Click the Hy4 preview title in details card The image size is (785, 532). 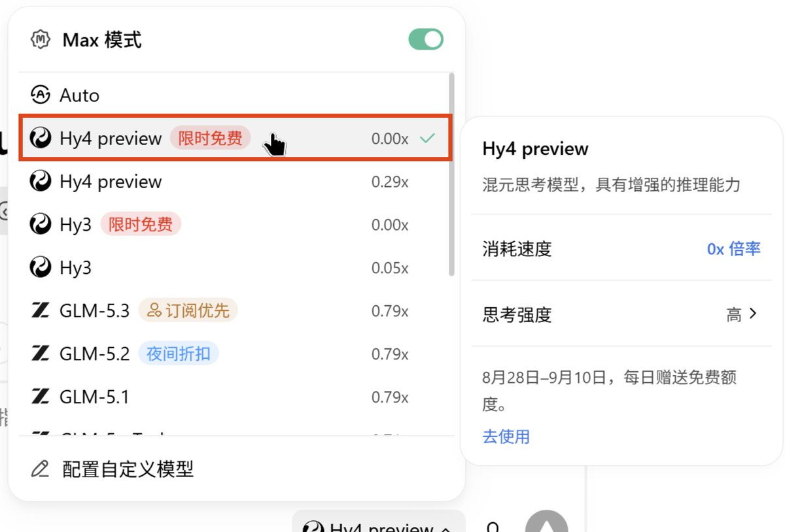[536, 149]
